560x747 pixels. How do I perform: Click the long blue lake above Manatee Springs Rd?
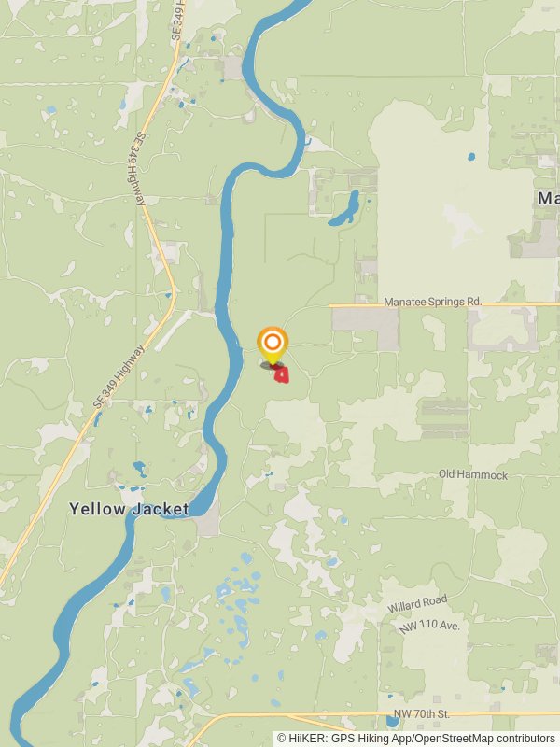[x=344, y=209]
